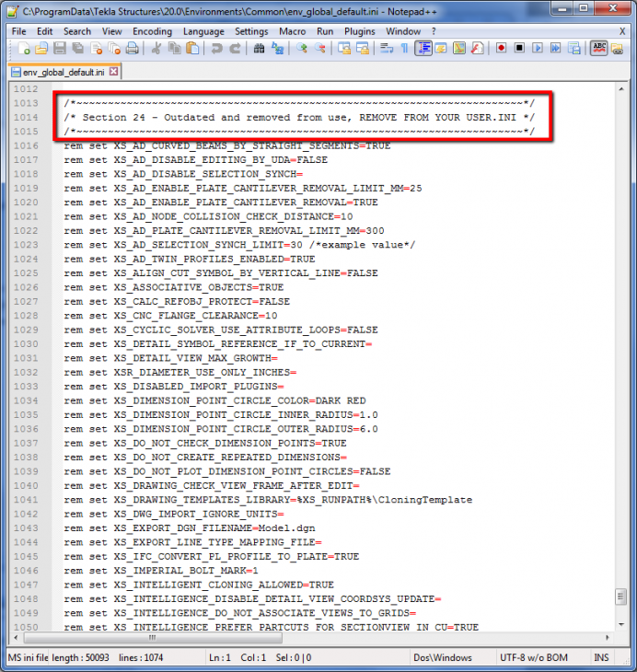The image size is (637, 672).
Task: Stop macro recording with black square
Action: [x=519, y=49]
